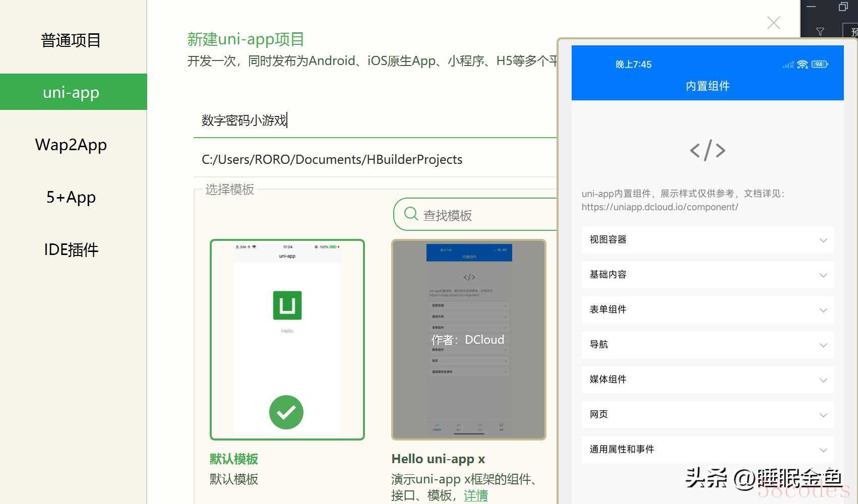Click the project name input field
Image resolution: width=858 pixels, height=504 pixels.
pos(375,120)
